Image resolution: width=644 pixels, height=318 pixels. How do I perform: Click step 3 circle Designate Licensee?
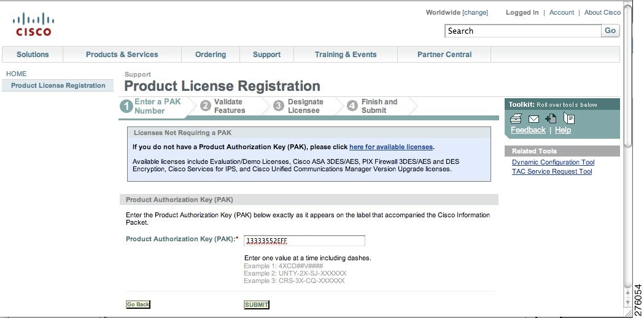tap(279, 106)
